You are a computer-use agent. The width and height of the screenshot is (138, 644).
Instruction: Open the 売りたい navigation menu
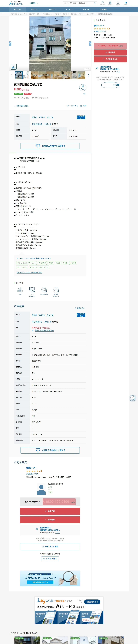[35, 10]
